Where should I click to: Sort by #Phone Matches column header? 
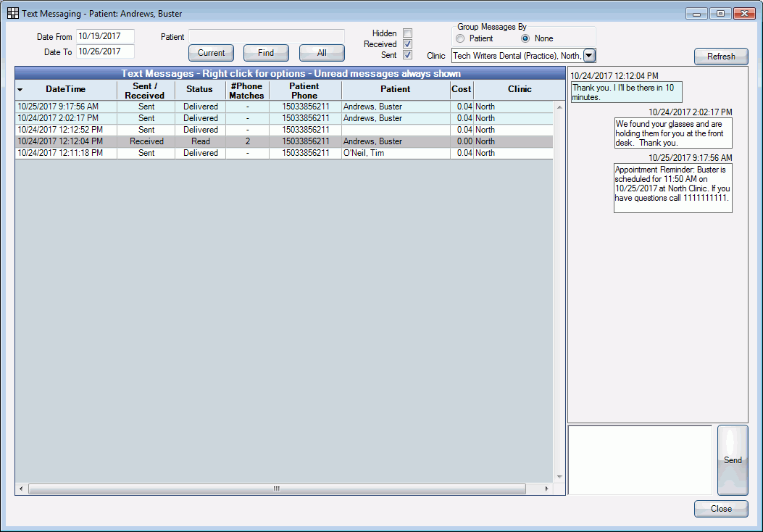[247, 91]
